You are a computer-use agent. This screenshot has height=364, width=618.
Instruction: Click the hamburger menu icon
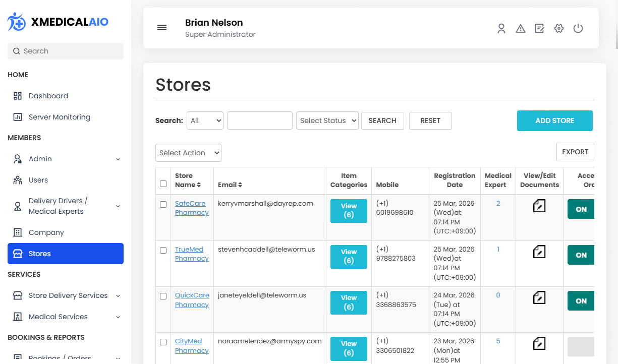(162, 28)
